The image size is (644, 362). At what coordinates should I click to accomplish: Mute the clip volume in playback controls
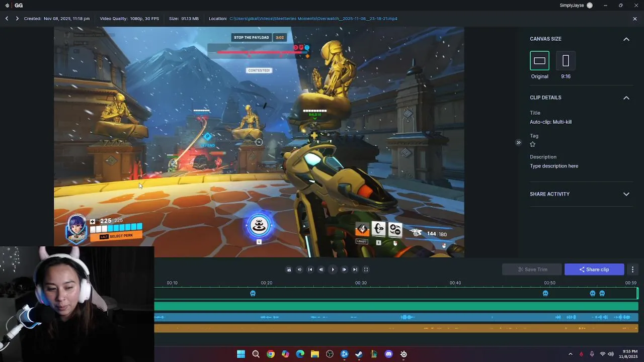click(x=299, y=269)
